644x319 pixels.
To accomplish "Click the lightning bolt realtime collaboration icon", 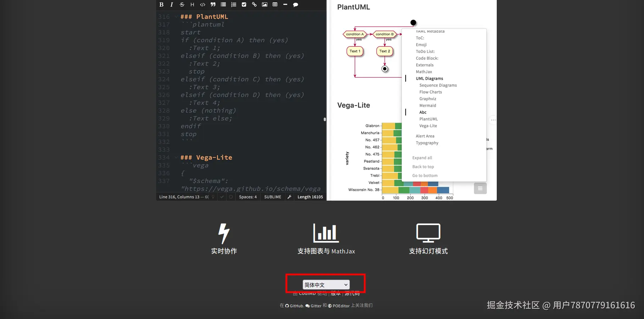I will (x=224, y=233).
